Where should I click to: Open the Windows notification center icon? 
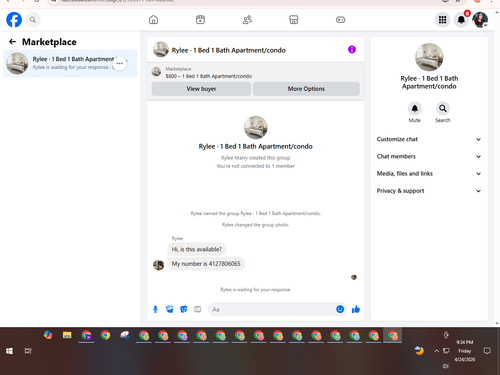click(x=487, y=351)
